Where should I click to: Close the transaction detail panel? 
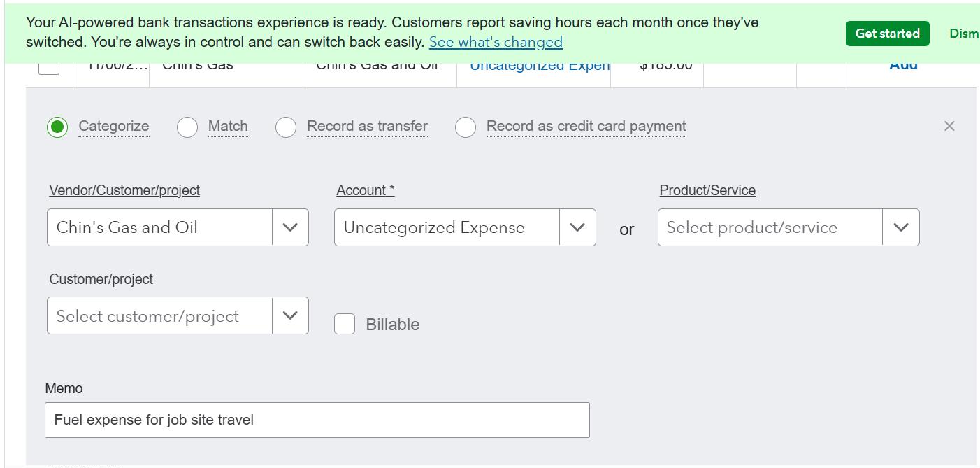click(949, 126)
